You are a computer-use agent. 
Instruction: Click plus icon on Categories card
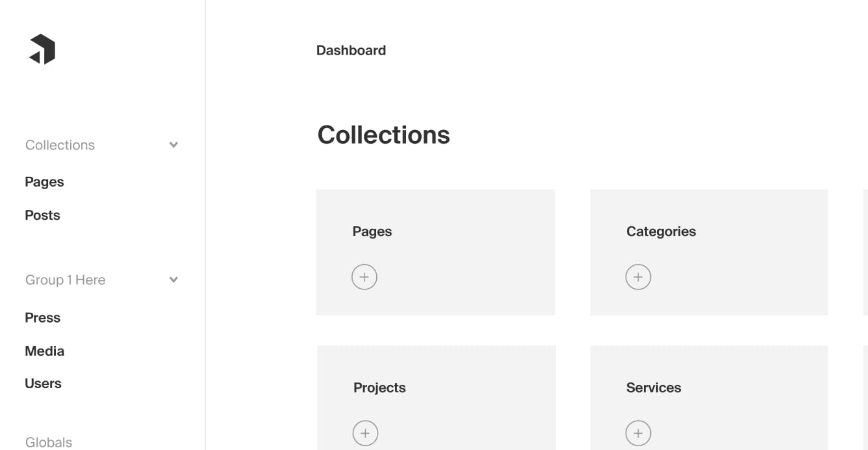tap(638, 277)
